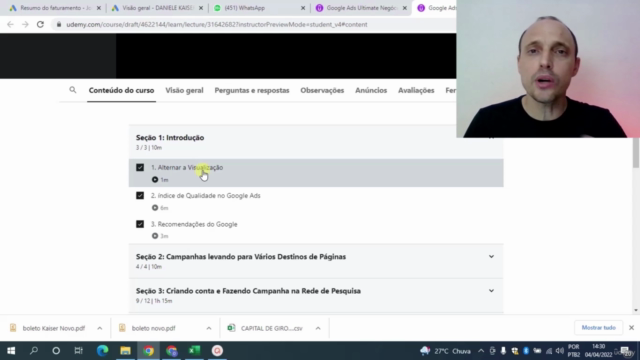
Task: Open Windows Start menu
Action: 11,351
